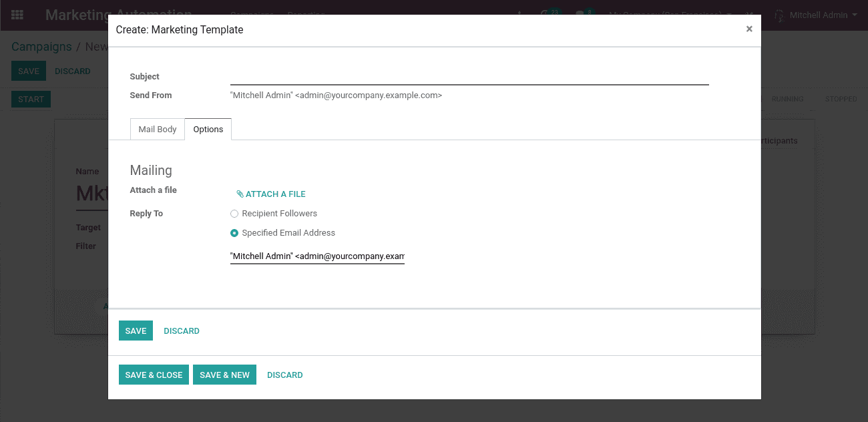868x422 pixels.
Task: Click Discard in the background campaign page
Action: pyautogui.click(x=73, y=71)
